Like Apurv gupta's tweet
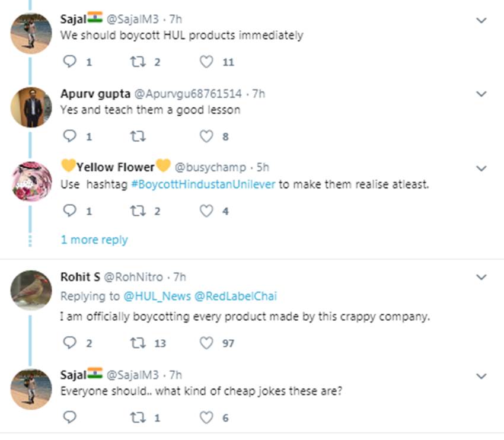The image size is (504, 440). (206, 137)
